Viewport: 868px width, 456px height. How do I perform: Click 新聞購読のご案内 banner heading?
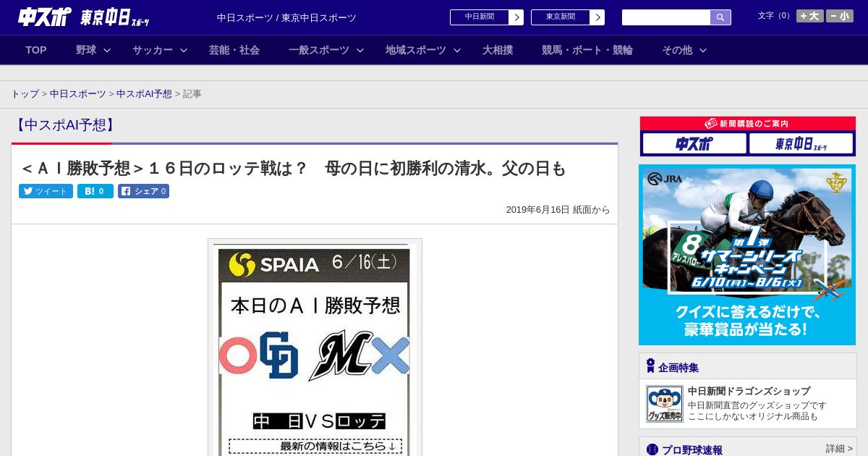[x=748, y=124]
